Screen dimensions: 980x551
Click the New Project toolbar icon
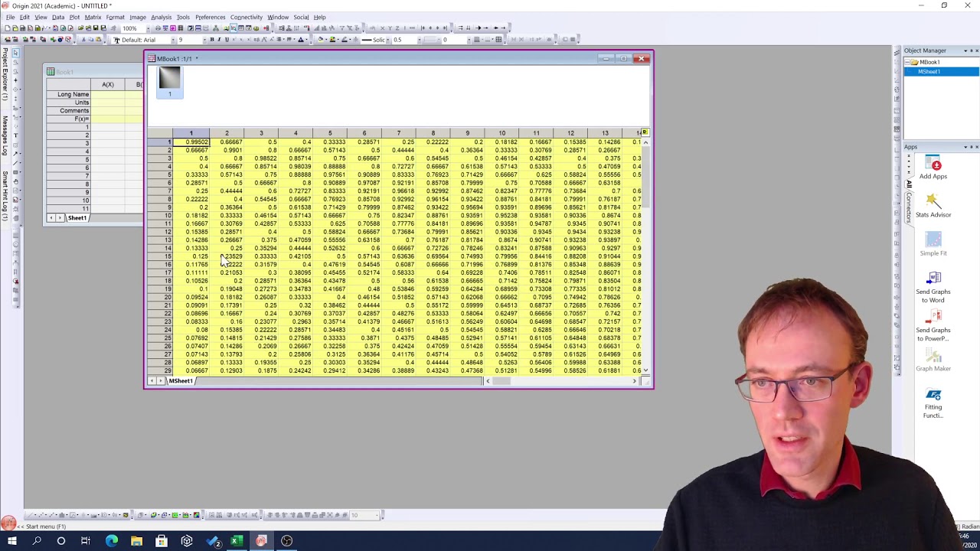pos(8,28)
